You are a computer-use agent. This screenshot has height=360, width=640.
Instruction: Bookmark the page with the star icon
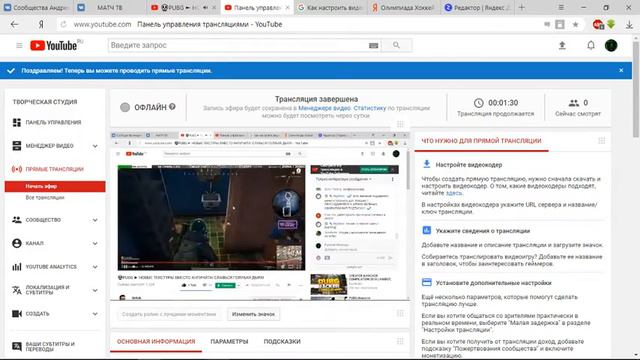coord(576,24)
